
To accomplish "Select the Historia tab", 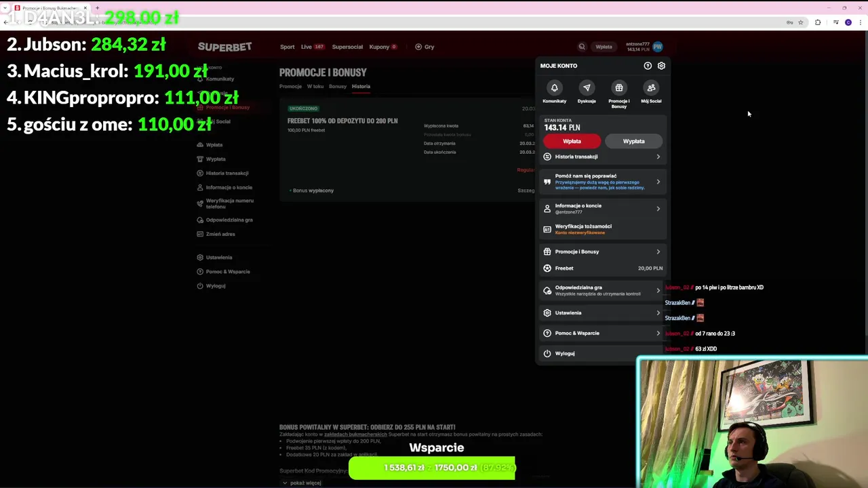I will point(361,86).
